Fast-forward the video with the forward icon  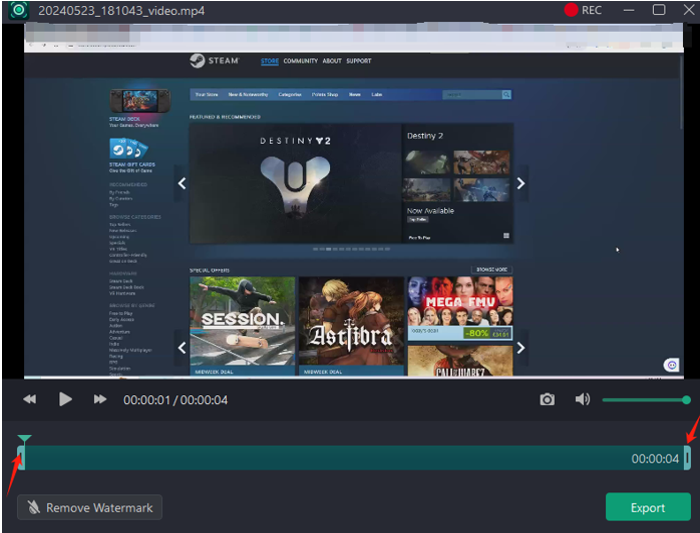tap(100, 399)
